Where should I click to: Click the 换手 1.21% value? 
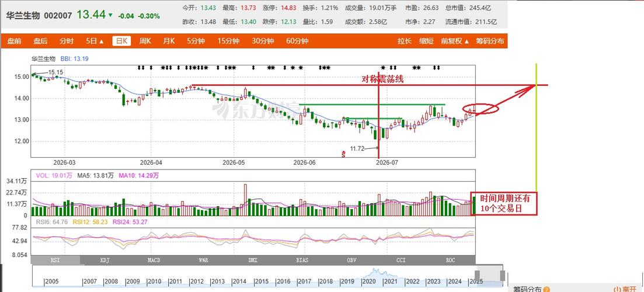click(330, 8)
